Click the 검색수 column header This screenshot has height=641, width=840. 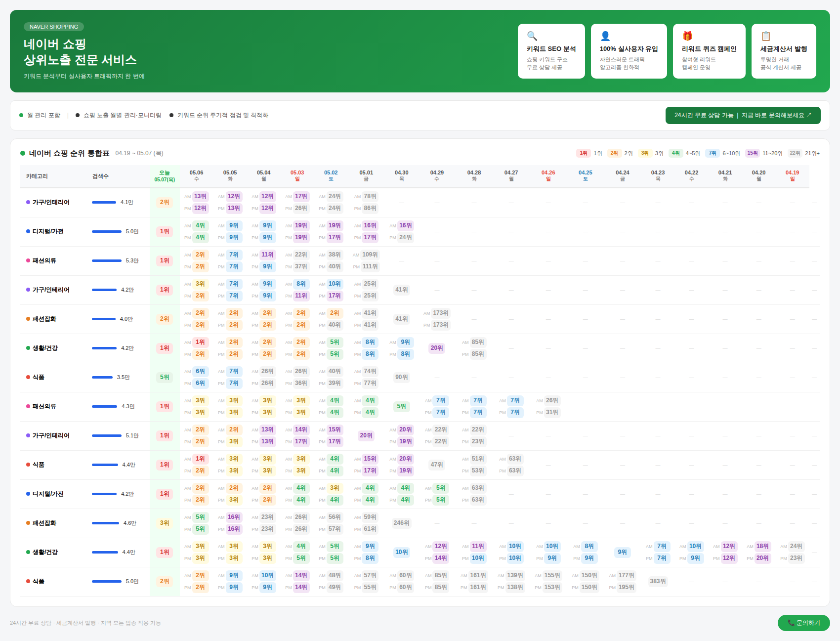click(x=100, y=176)
